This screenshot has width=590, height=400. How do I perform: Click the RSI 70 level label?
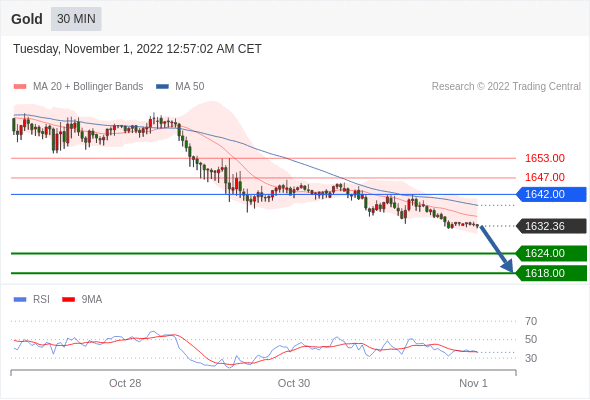(531, 321)
